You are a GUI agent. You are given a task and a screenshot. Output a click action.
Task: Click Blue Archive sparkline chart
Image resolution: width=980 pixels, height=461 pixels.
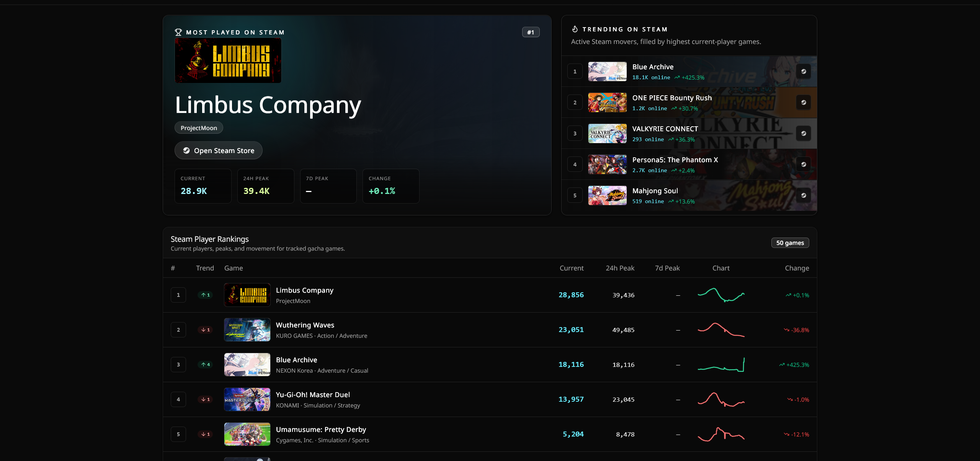pos(721,365)
